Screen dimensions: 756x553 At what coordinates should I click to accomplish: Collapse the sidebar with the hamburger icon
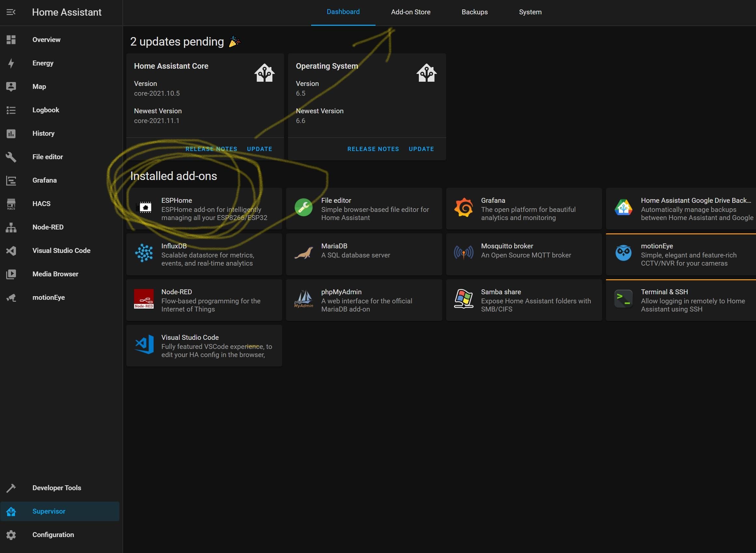(11, 12)
